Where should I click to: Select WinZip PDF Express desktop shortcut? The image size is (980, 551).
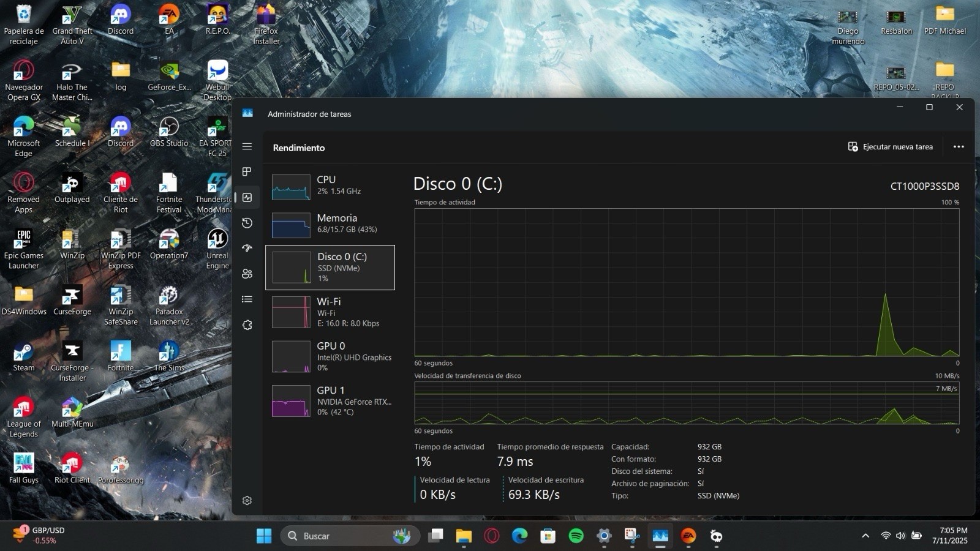(x=121, y=249)
